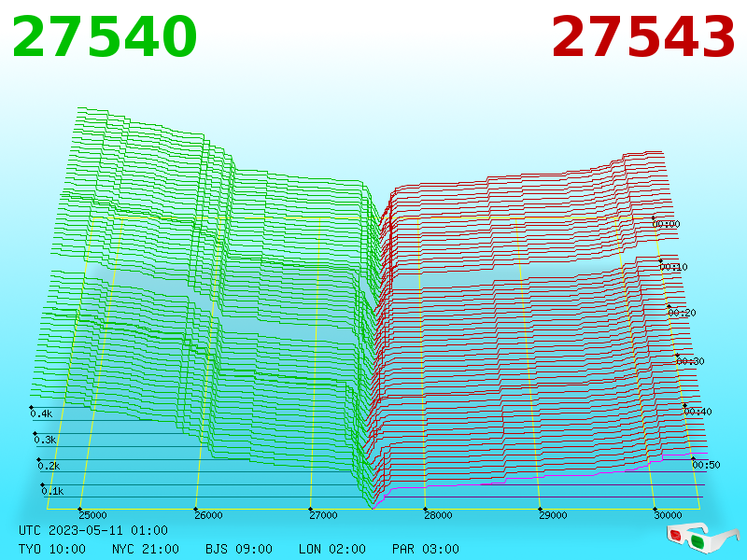The width and height of the screenshot is (747, 560).
Task: Click the green bid price 27540
Action: coord(105,37)
